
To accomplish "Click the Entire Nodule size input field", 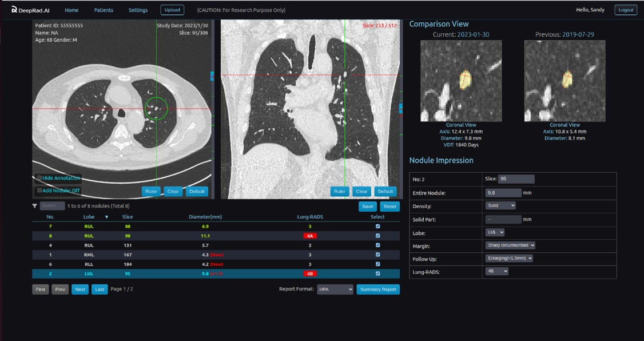I will pos(503,193).
